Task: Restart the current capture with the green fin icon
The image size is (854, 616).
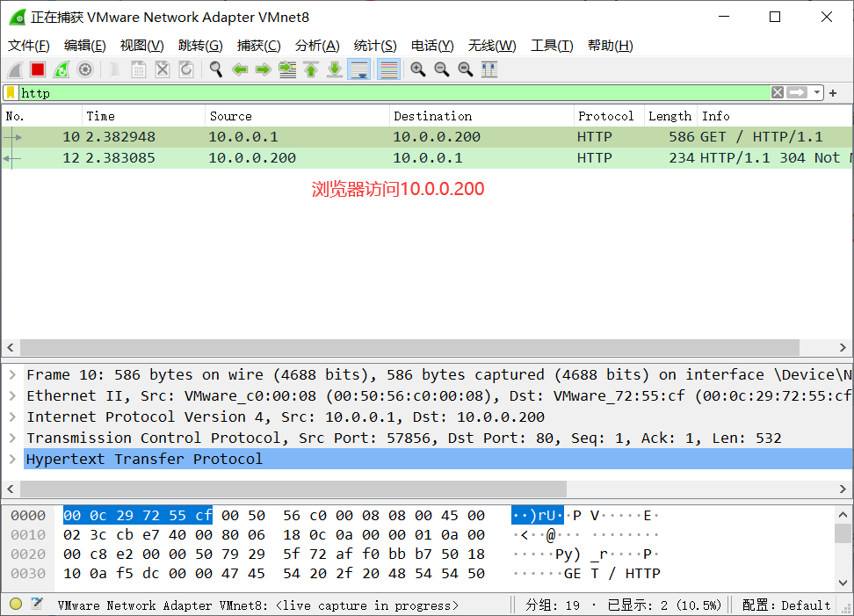Action: pos(62,69)
